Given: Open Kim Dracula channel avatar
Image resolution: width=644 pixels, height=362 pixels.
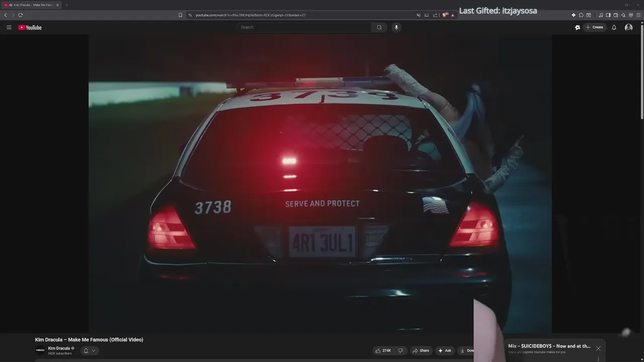Looking at the screenshot, I should coord(40,350).
